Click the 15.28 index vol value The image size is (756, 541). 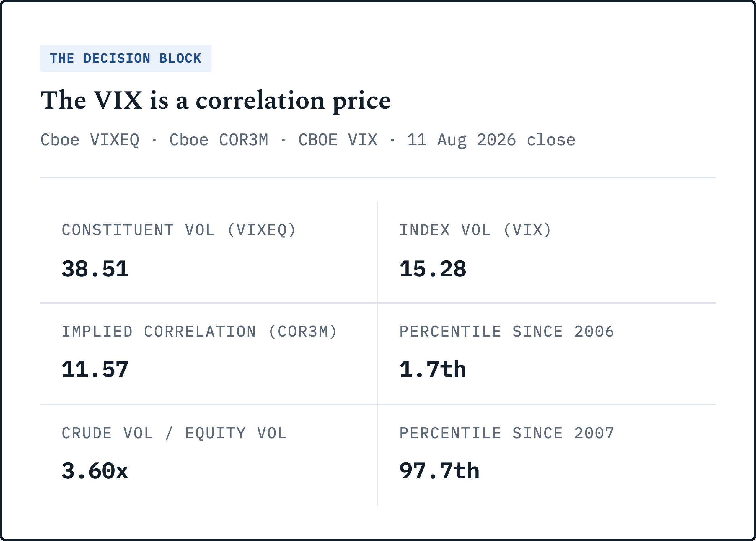pos(433,269)
